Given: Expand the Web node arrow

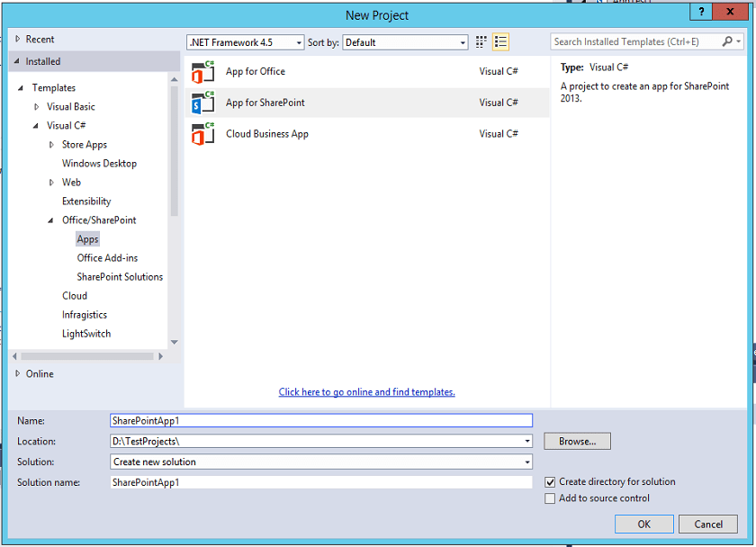Looking at the screenshot, I should 51,182.
